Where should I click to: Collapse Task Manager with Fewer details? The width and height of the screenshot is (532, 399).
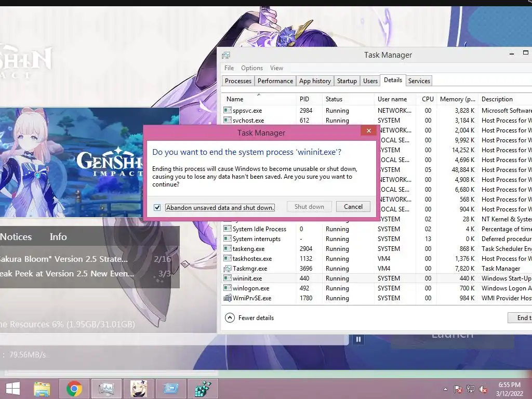(x=249, y=318)
